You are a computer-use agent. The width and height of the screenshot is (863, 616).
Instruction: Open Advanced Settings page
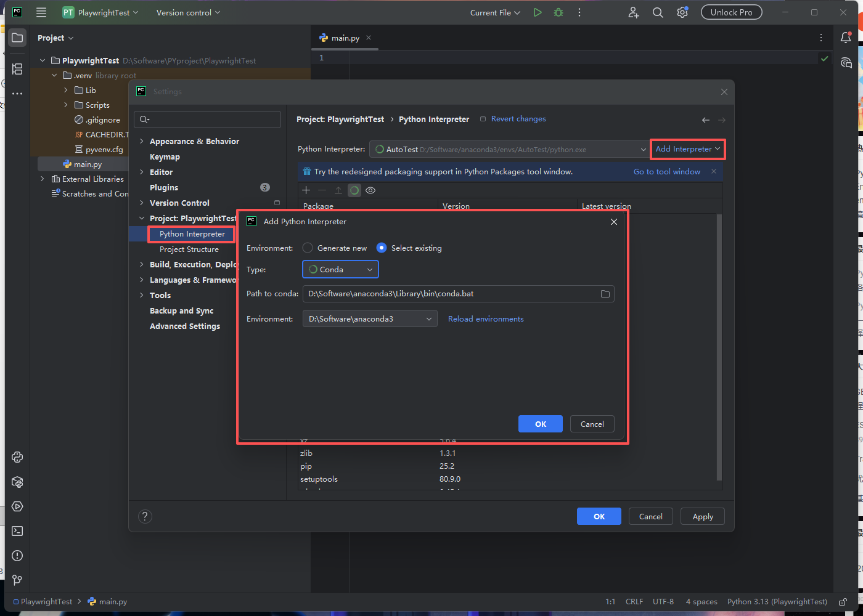(x=185, y=326)
